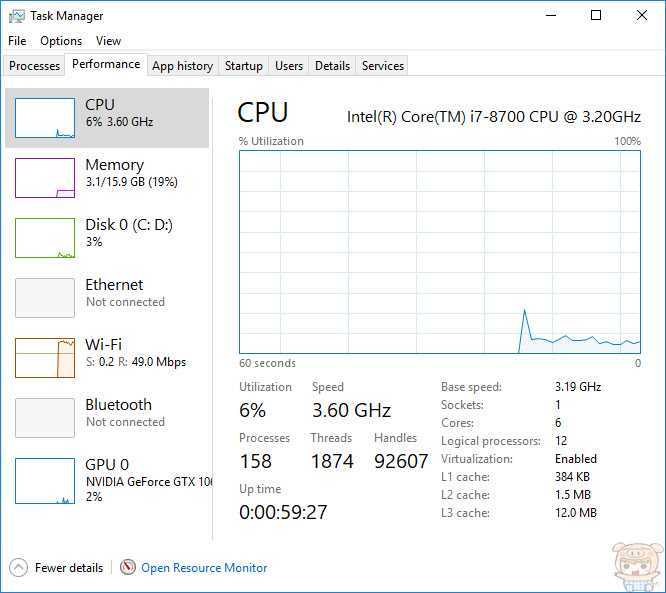Switch to the Processes tab
Viewport: 666px width, 593px height.
click(x=35, y=66)
